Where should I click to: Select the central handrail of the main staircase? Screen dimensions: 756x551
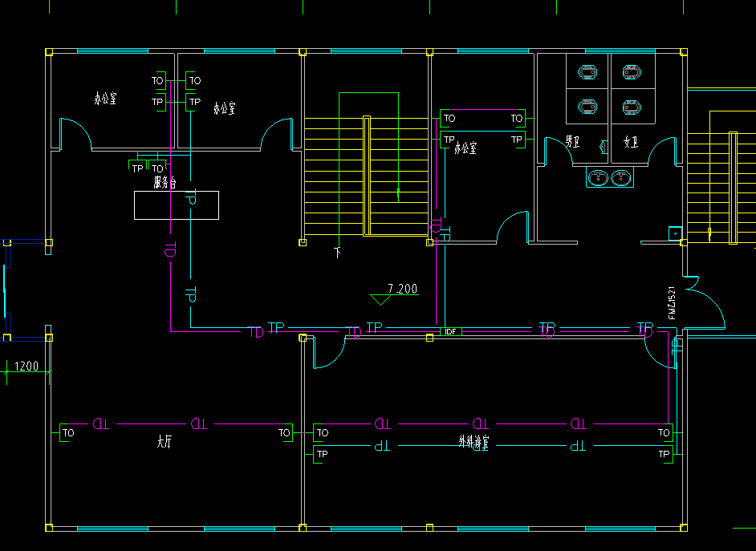(367, 176)
